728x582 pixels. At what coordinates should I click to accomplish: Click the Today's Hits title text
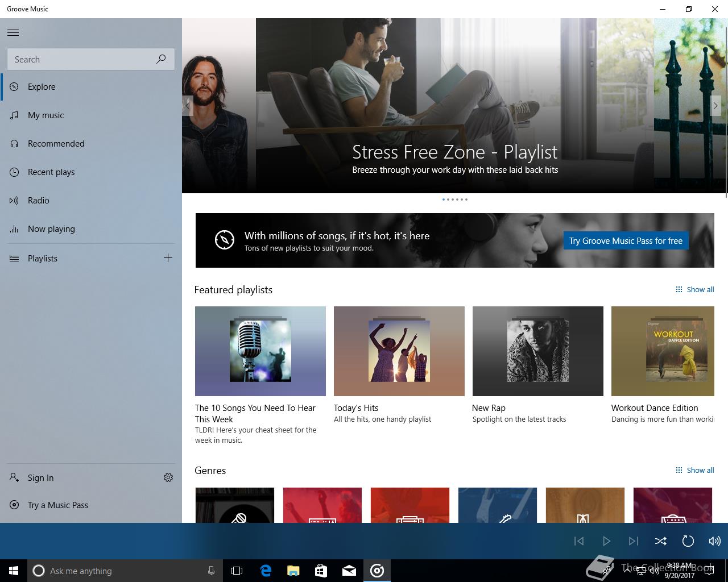tap(356, 408)
